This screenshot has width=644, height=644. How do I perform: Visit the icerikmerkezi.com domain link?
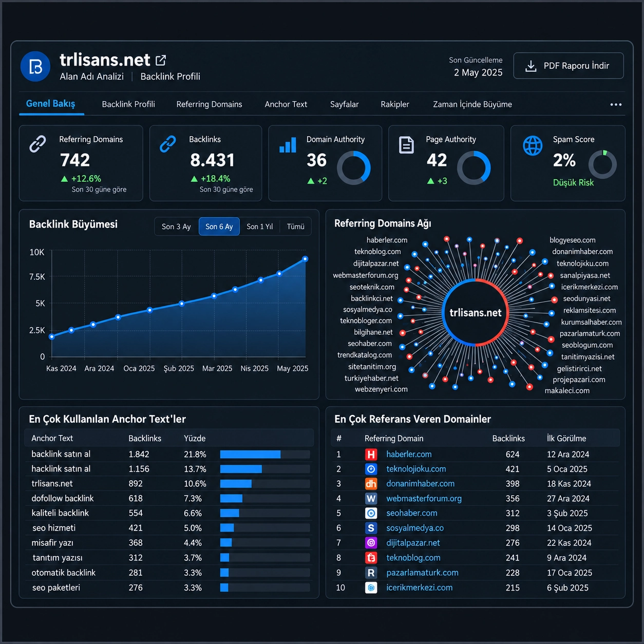click(420, 588)
